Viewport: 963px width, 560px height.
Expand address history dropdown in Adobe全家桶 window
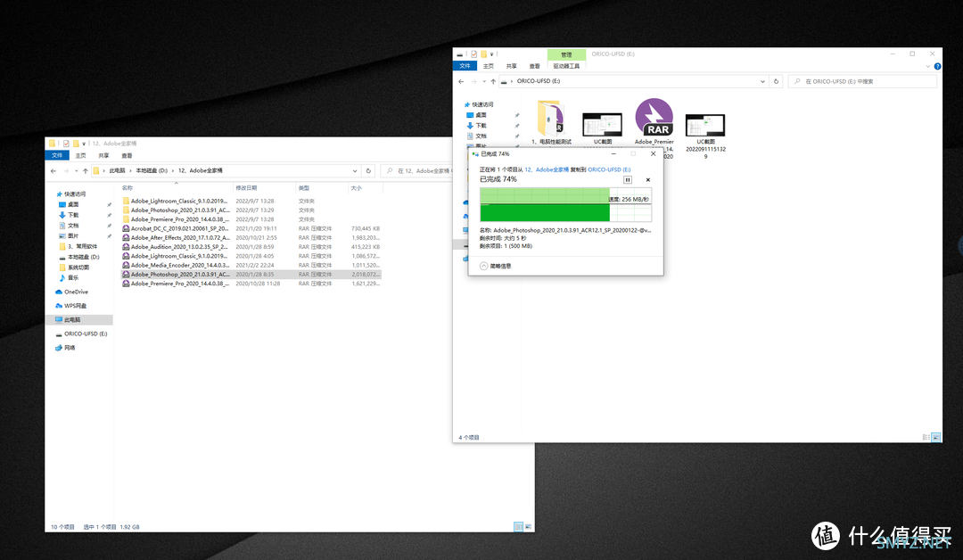(355, 170)
